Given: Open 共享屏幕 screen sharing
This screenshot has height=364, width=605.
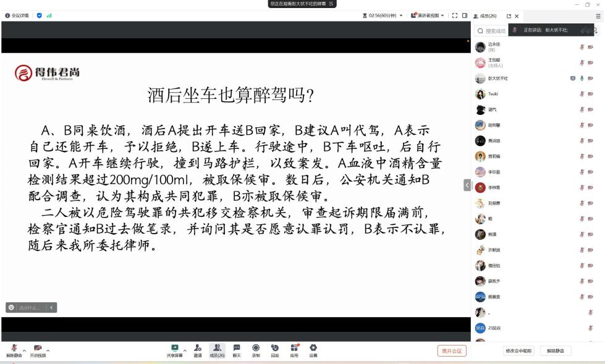Looking at the screenshot, I should click(175, 350).
